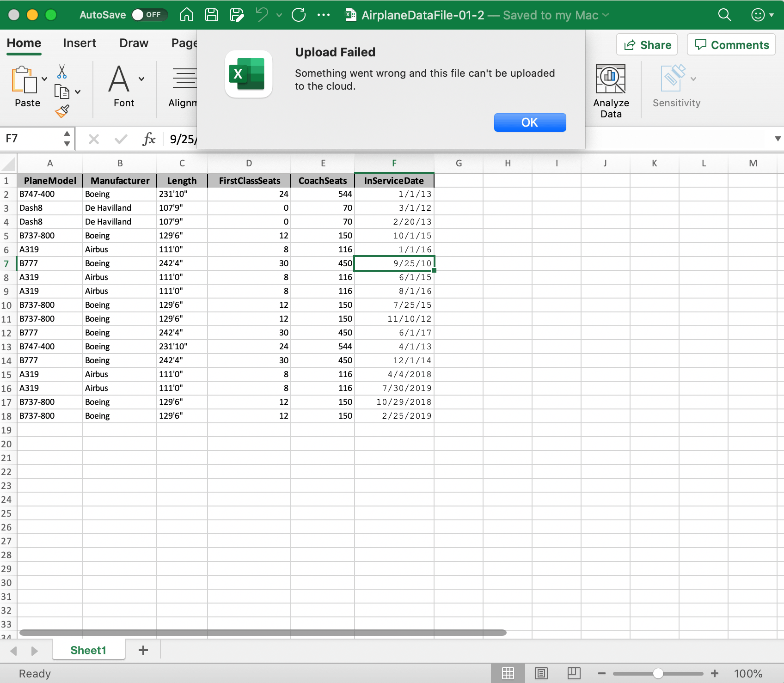
Task: Click the Share button
Action: [646, 44]
